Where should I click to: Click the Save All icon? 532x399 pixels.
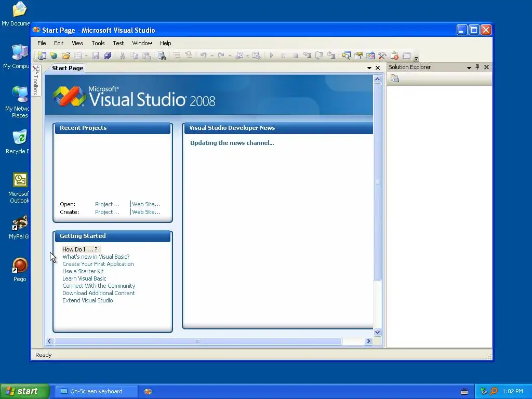108,56
